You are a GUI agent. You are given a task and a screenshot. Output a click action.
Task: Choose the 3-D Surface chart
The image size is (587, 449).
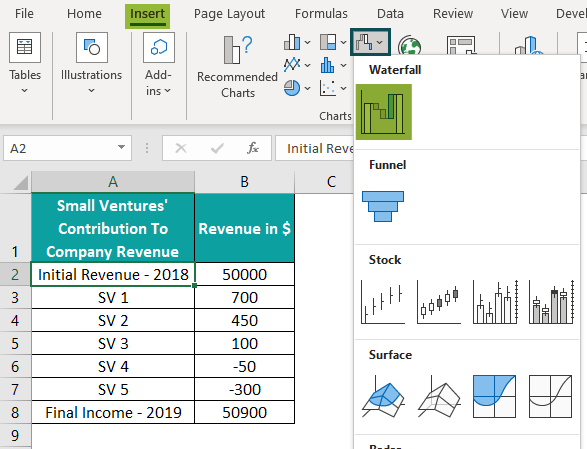[x=383, y=397]
